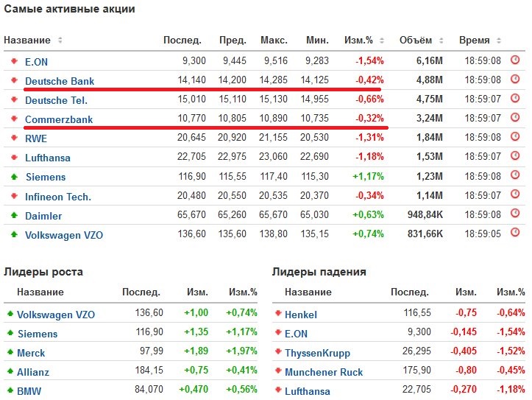Click the clock icon in Volkswagen VZO row
The height and width of the screenshot is (400, 532).
(x=515, y=234)
